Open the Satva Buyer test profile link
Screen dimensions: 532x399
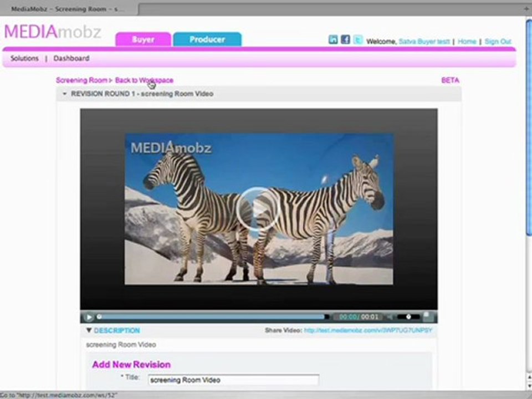click(x=424, y=42)
